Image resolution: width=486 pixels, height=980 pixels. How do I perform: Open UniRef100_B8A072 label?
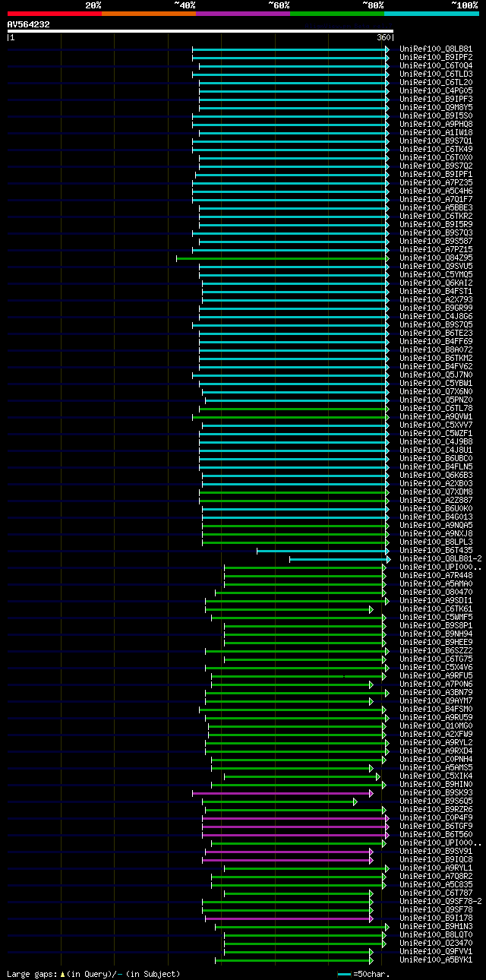pyautogui.click(x=436, y=350)
